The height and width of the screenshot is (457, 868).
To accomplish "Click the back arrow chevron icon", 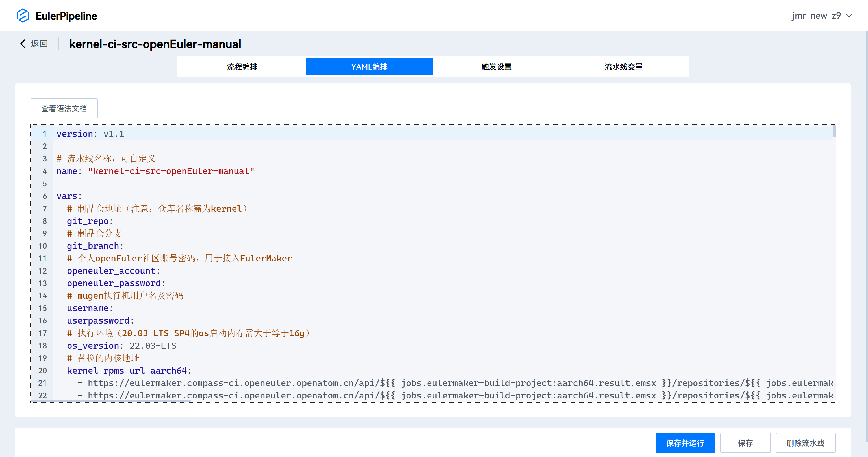I will pyautogui.click(x=23, y=44).
